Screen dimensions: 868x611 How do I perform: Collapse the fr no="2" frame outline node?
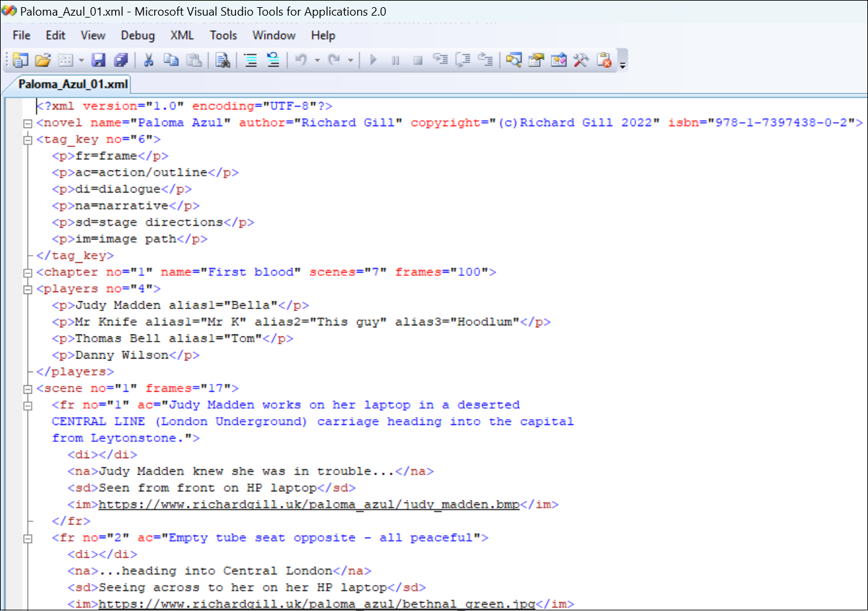[27, 538]
